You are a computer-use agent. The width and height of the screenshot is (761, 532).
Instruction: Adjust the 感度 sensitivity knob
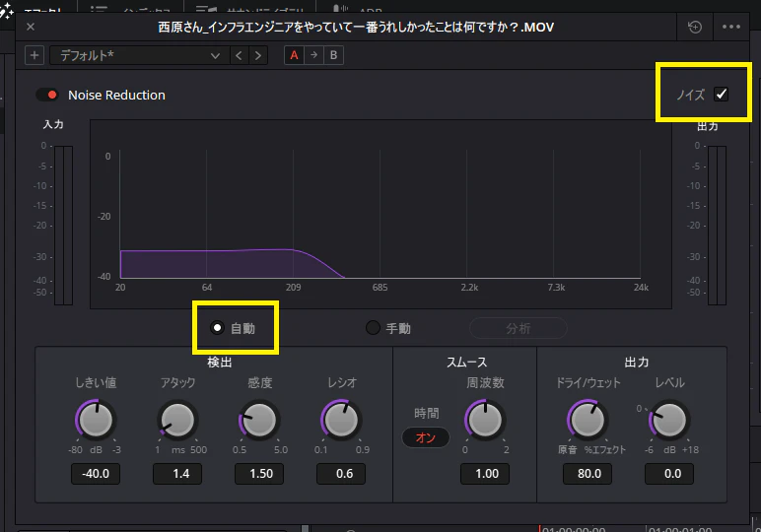coord(259,420)
